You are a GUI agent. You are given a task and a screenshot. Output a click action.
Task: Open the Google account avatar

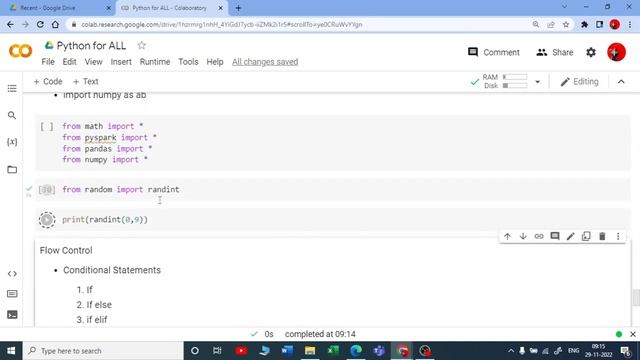pos(616,52)
